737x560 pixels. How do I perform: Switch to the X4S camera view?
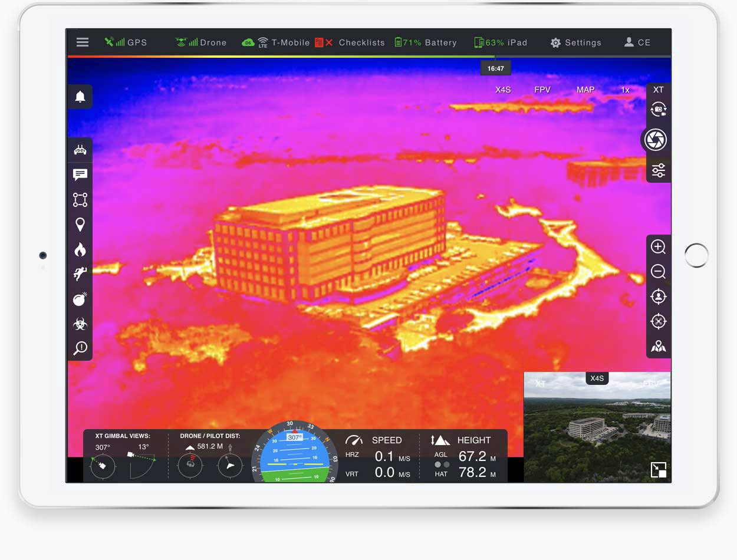pyautogui.click(x=502, y=90)
